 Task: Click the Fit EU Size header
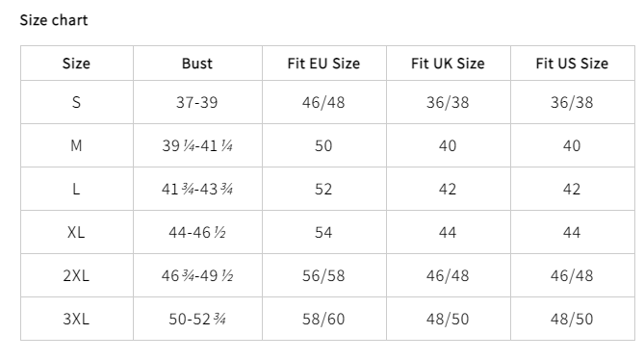[x=324, y=64]
